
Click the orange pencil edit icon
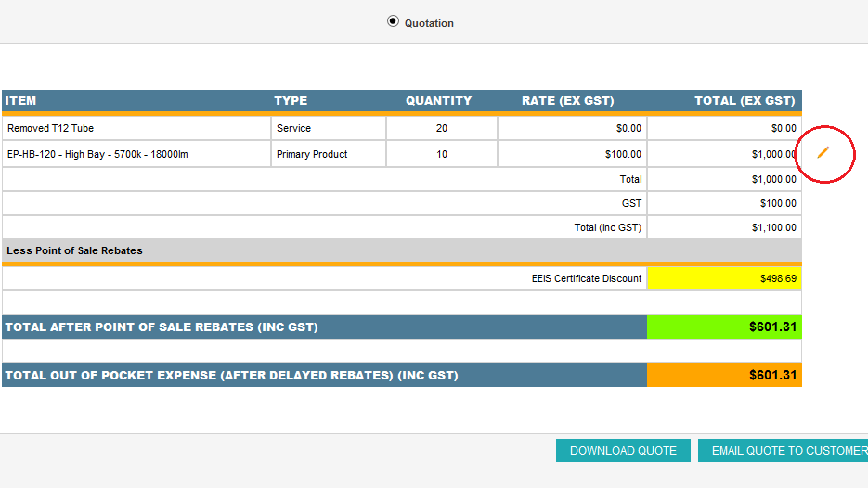tap(823, 153)
